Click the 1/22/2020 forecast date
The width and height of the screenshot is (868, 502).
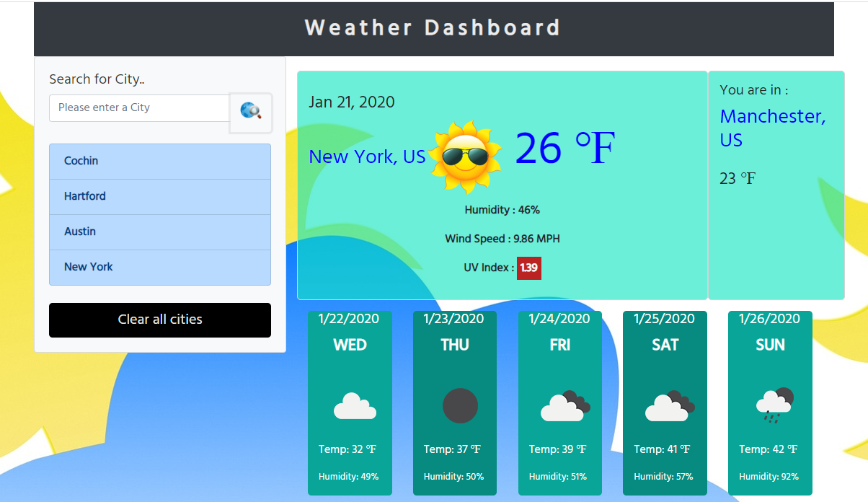pyautogui.click(x=350, y=318)
